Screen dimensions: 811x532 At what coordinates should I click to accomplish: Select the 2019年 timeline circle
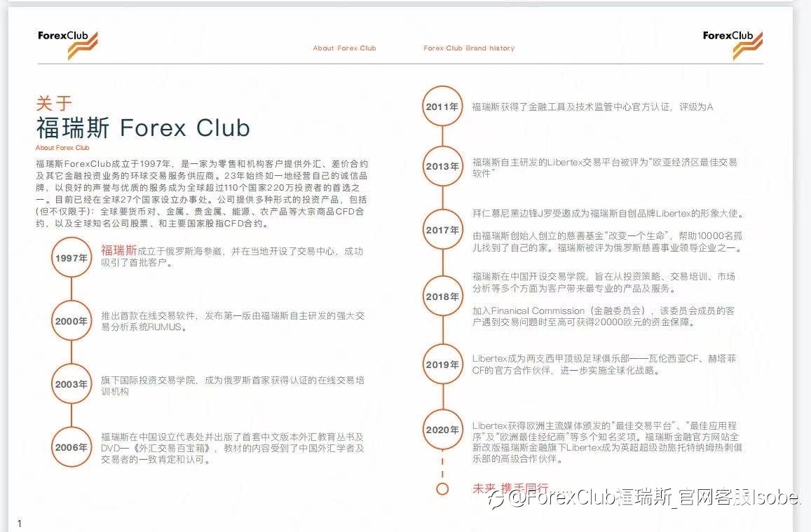442,364
